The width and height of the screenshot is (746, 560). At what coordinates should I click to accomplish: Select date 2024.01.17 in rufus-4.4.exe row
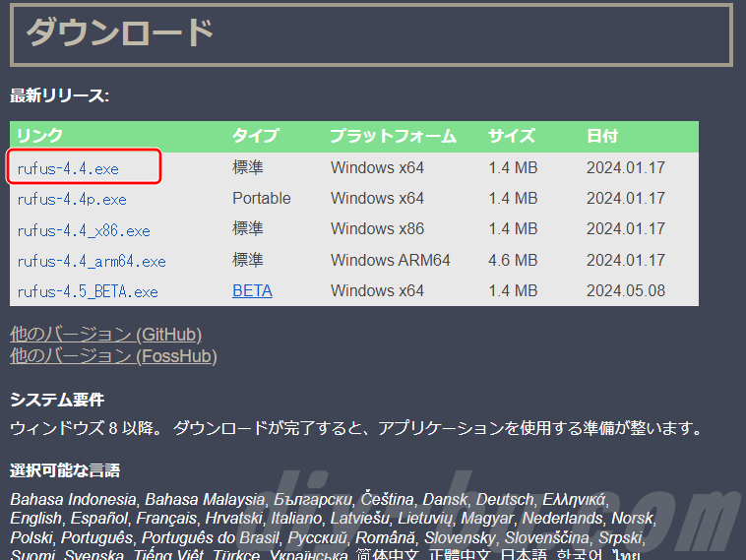tap(626, 167)
